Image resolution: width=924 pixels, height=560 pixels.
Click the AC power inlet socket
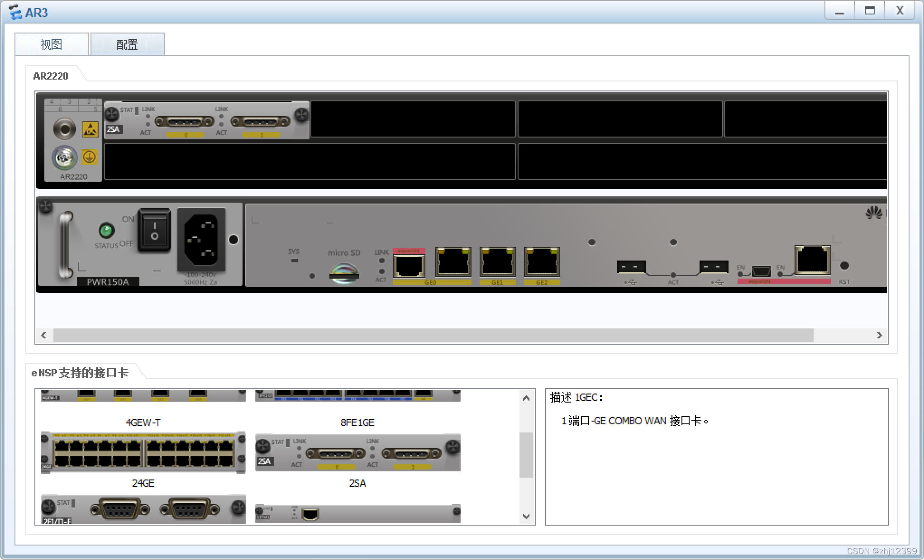pos(201,240)
